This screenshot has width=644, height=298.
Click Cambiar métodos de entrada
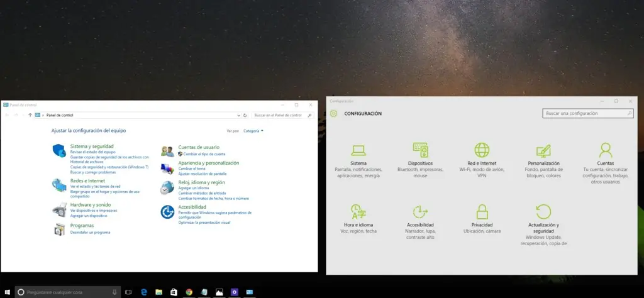click(202, 193)
